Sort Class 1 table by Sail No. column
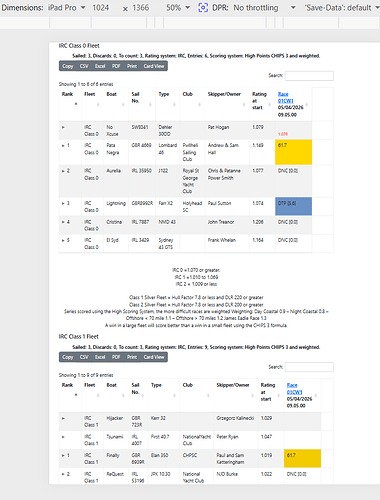The width and height of the screenshot is (380, 500). (138, 395)
